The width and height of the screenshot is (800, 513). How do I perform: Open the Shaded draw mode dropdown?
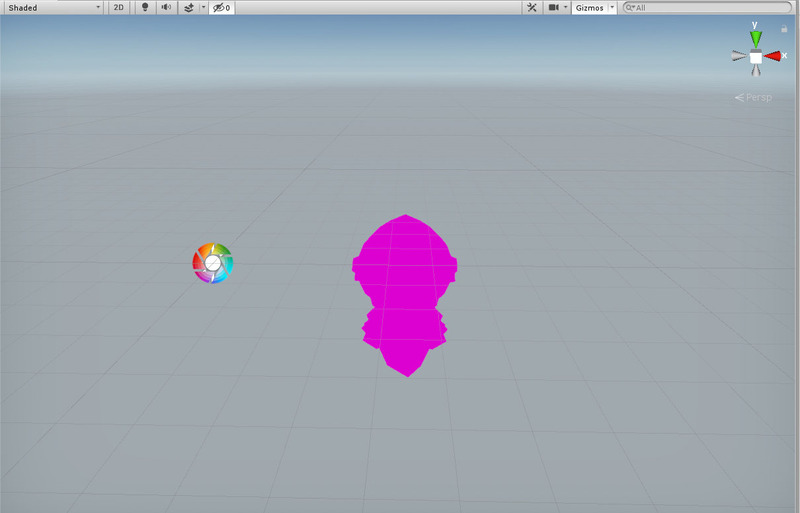coord(53,8)
